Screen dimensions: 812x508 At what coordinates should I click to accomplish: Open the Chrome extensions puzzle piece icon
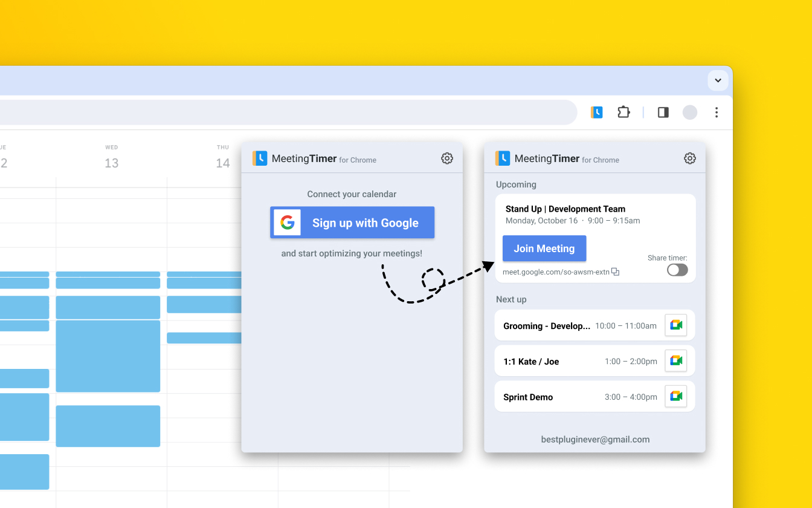[x=623, y=112]
